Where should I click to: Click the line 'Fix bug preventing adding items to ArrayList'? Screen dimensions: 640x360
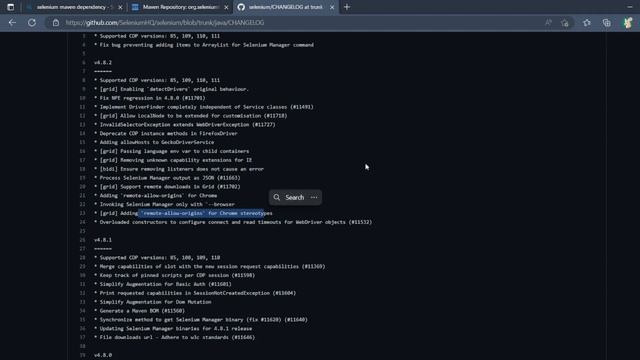tap(204, 45)
